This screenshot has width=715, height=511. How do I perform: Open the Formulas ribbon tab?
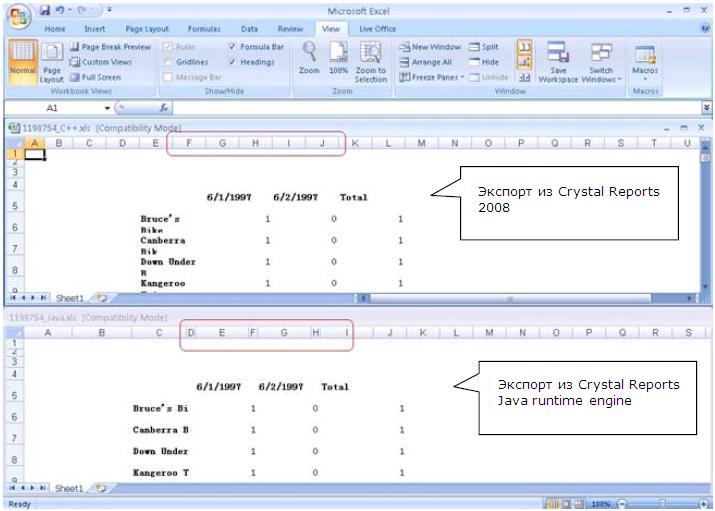[204, 29]
